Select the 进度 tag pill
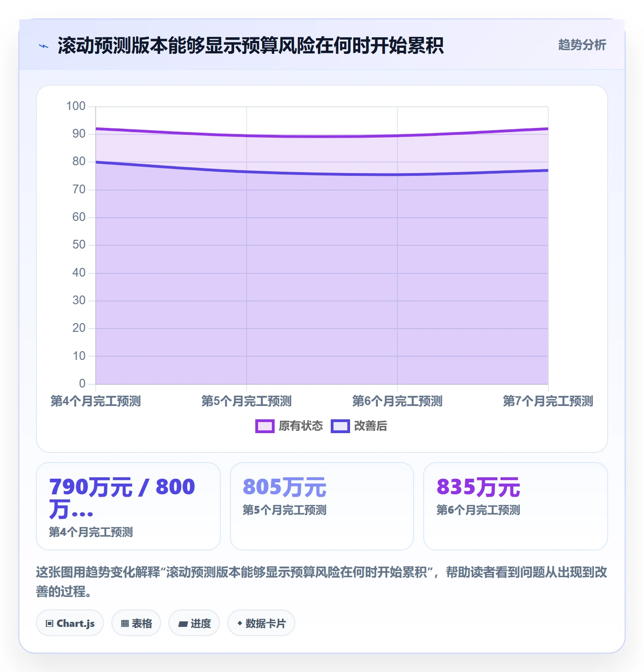 click(194, 623)
